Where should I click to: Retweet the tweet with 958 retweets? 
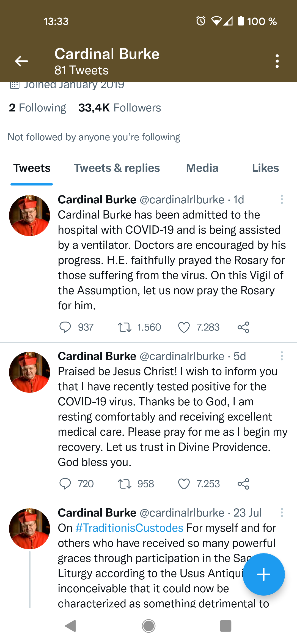(124, 484)
